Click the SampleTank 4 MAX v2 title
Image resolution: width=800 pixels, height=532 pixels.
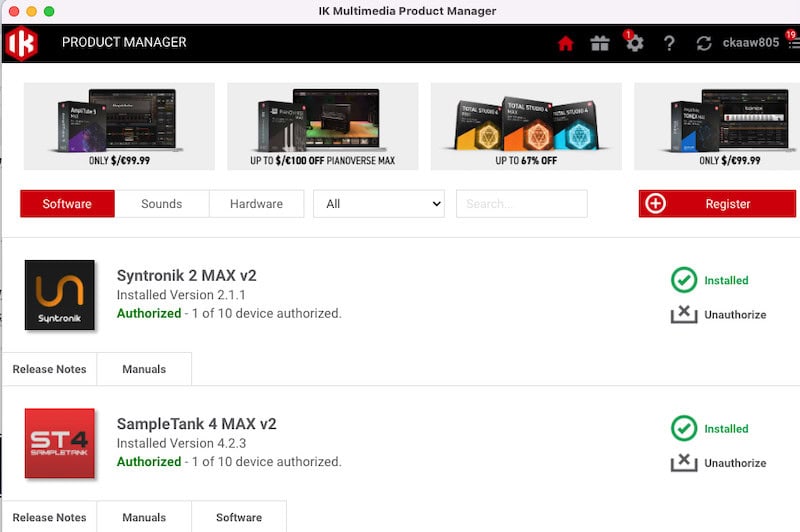click(x=196, y=424)
